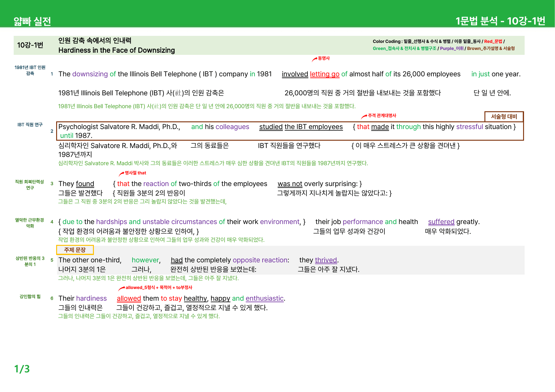Click the 10강-1번 section label

30,45
